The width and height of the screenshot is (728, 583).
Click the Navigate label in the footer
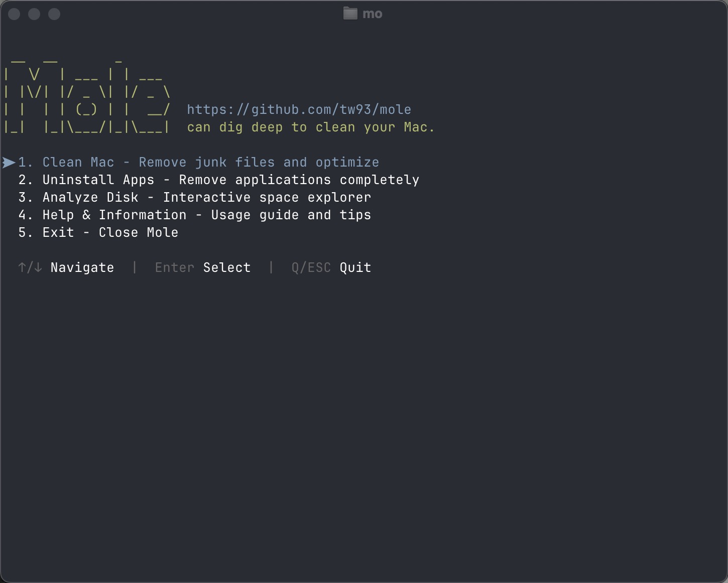coord(82,267)
